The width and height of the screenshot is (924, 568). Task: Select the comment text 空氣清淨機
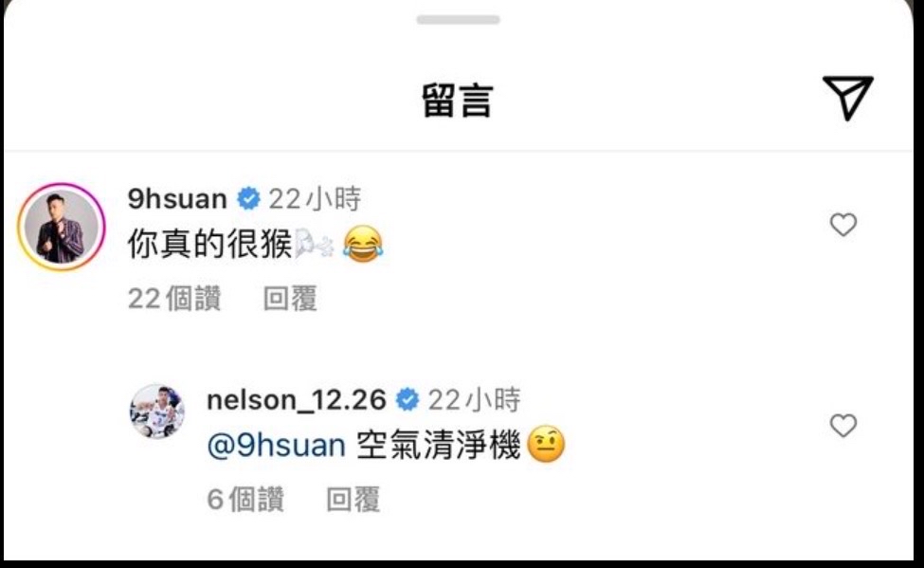tap(439, 446)
